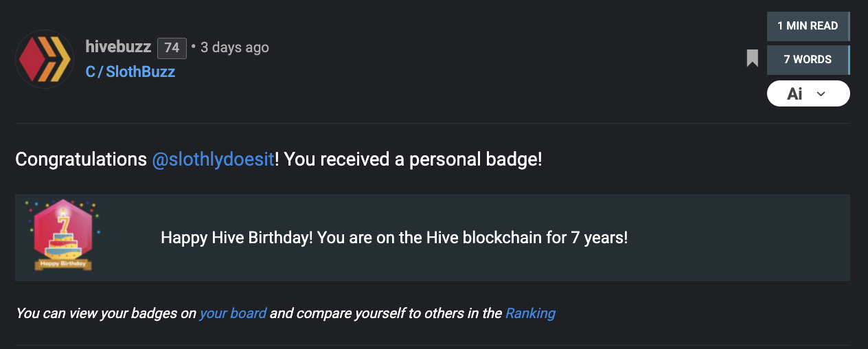Click the 7 WORDS label
868x349 pixels.
(x=808, y=60)
